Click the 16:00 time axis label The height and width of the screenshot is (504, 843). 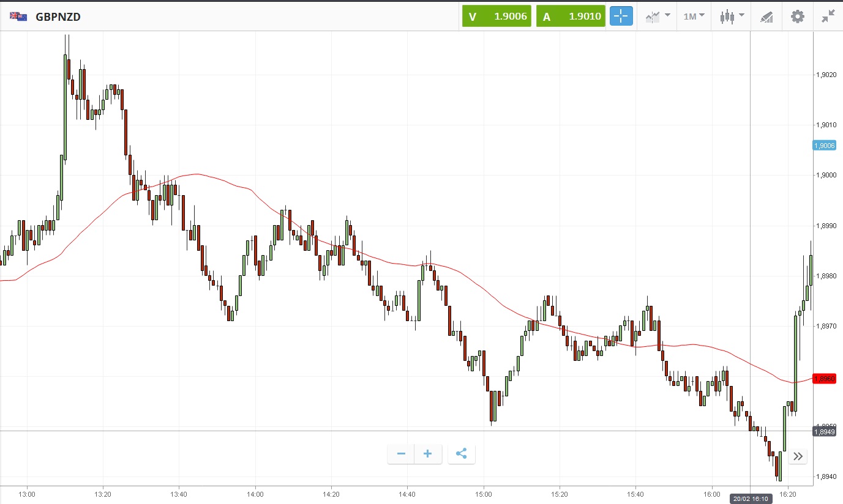(x=712, y=494)
